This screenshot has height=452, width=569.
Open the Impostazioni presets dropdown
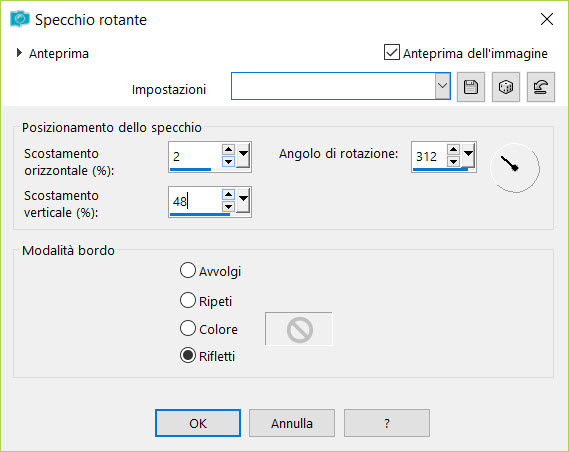tap(442, 86)
